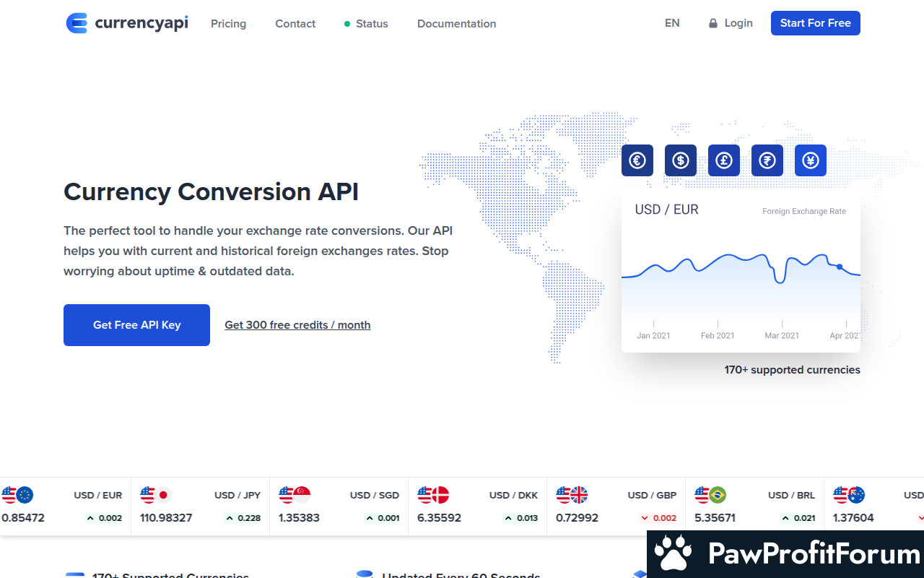924x578 pixels.
Task: Click the 170+ supported currencies text
Action: (x=793, y=370)
